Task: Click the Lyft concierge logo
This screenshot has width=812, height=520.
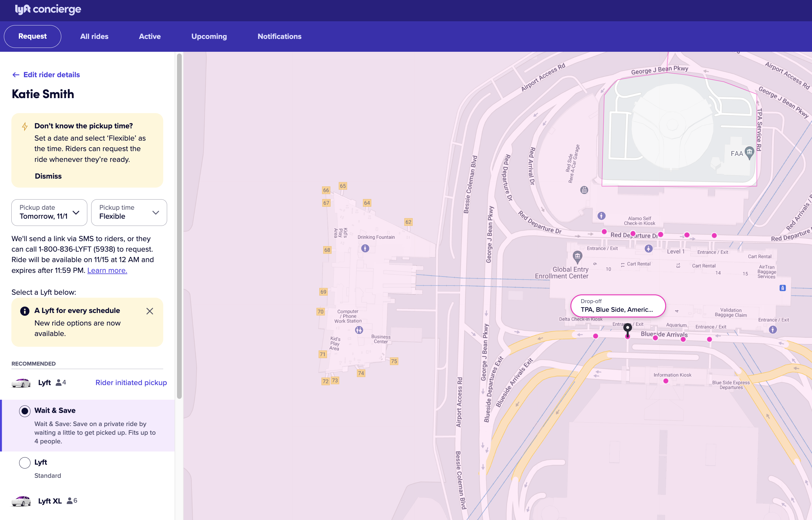Action: (x=48, y=10)
